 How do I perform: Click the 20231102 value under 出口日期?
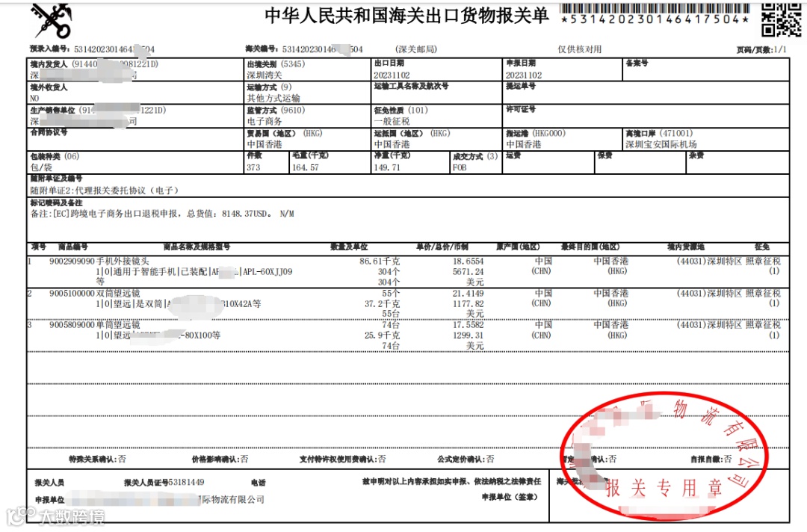coord(392,75)
